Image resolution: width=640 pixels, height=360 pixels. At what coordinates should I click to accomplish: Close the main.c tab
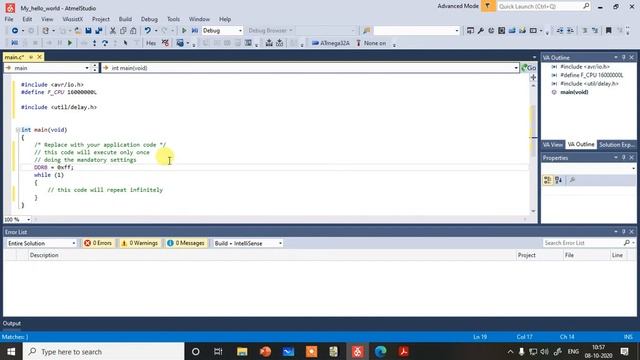click(40, 57)
